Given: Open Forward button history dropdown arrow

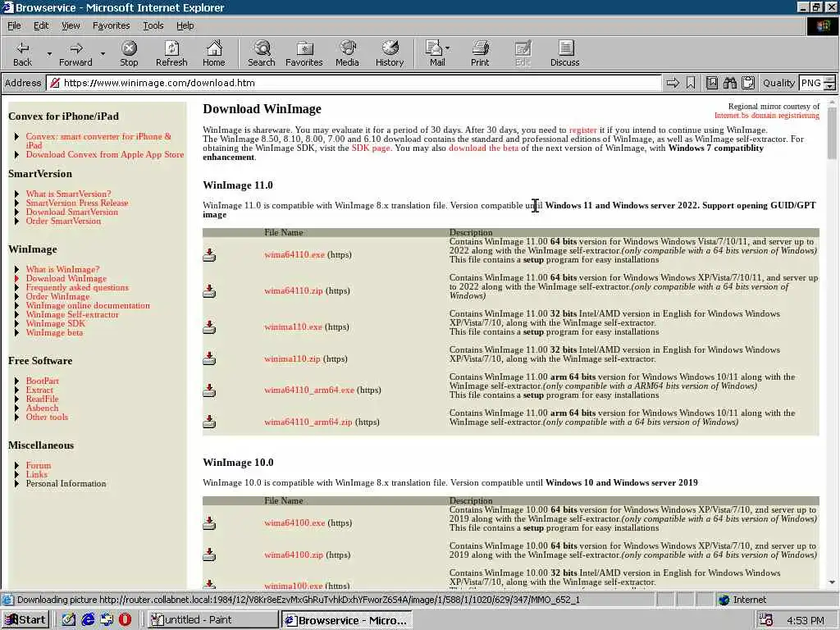Looking at the screenshot, I should coord(103,53).
